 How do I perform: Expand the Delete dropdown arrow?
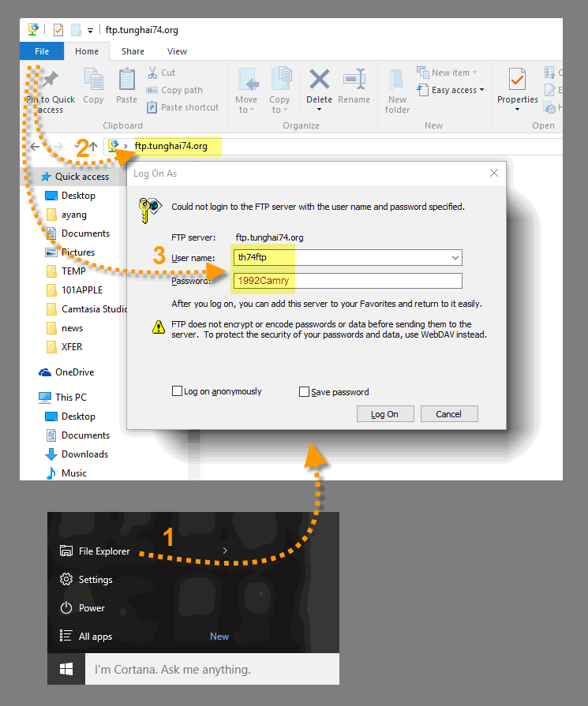click(x=320, y=110)
